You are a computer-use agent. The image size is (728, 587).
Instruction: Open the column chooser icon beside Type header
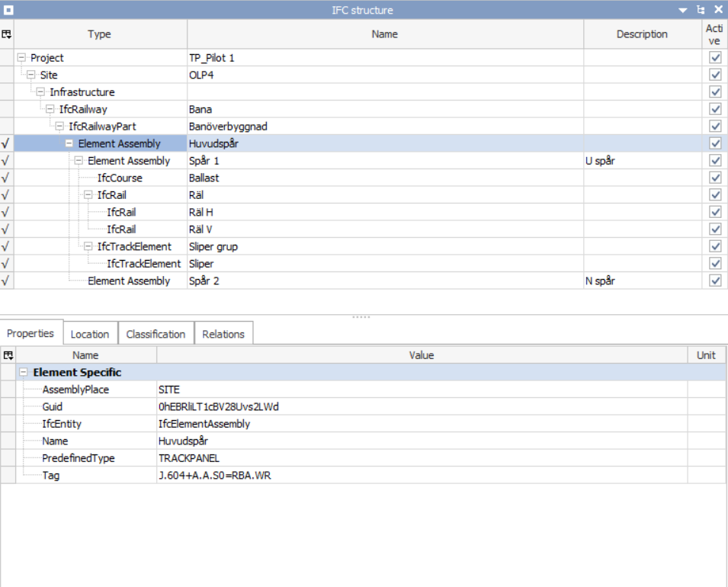[x=7, y=34]
